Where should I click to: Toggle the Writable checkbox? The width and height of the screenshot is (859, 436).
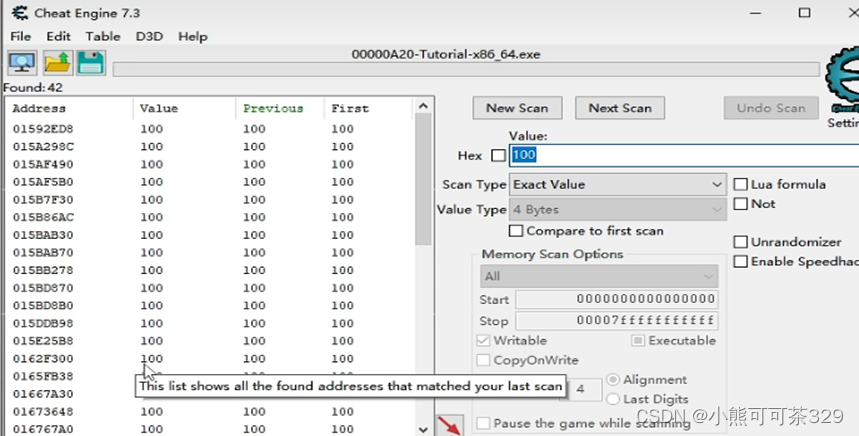(x=483, y=340)
